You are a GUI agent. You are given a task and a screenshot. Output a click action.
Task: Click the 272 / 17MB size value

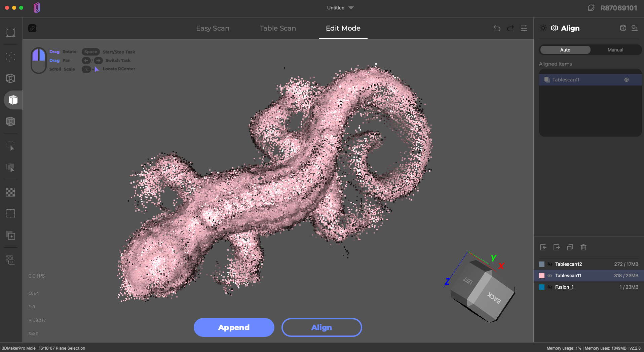click(626, 264)
